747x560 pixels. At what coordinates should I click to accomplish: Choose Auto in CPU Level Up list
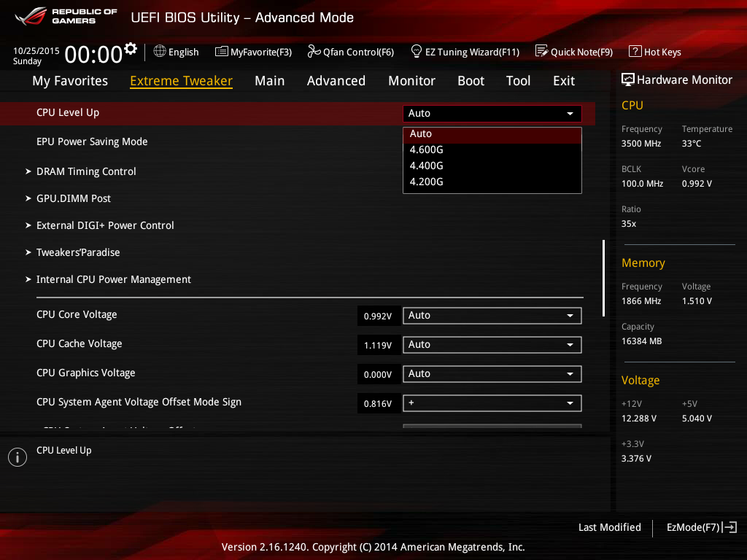[492, 134]
